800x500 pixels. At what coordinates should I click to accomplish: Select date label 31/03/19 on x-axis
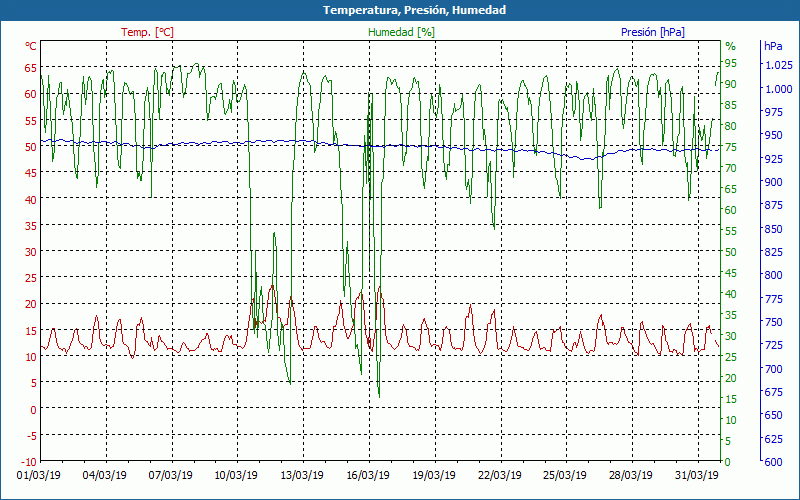696,476
